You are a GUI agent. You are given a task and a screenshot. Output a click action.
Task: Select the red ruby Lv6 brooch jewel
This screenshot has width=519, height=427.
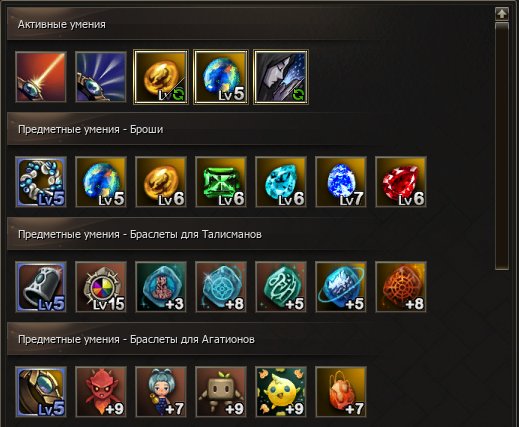pos(401,182)
